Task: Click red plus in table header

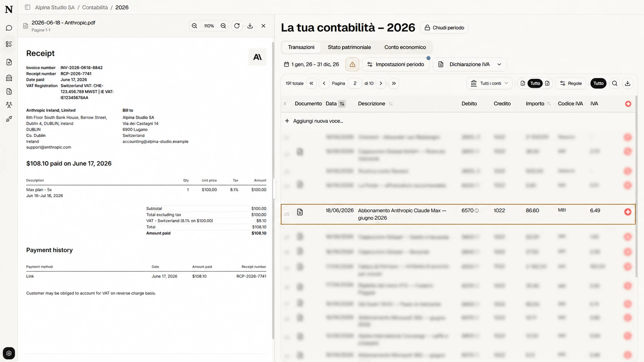Action: (x=628, y=104)
